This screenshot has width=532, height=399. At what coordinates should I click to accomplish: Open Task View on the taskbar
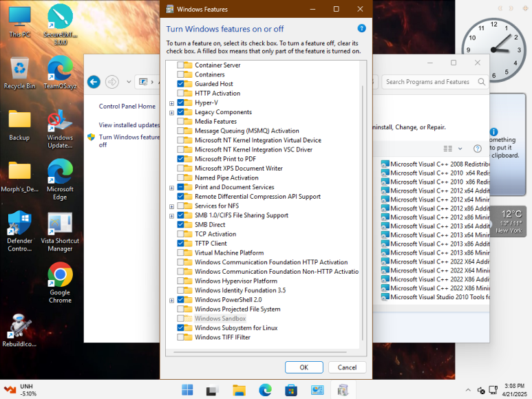click(213, 390)
